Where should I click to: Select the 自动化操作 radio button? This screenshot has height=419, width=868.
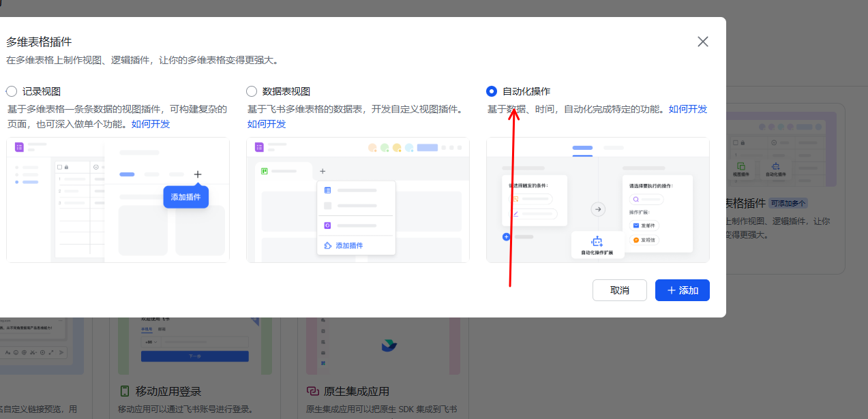(492, 91)
